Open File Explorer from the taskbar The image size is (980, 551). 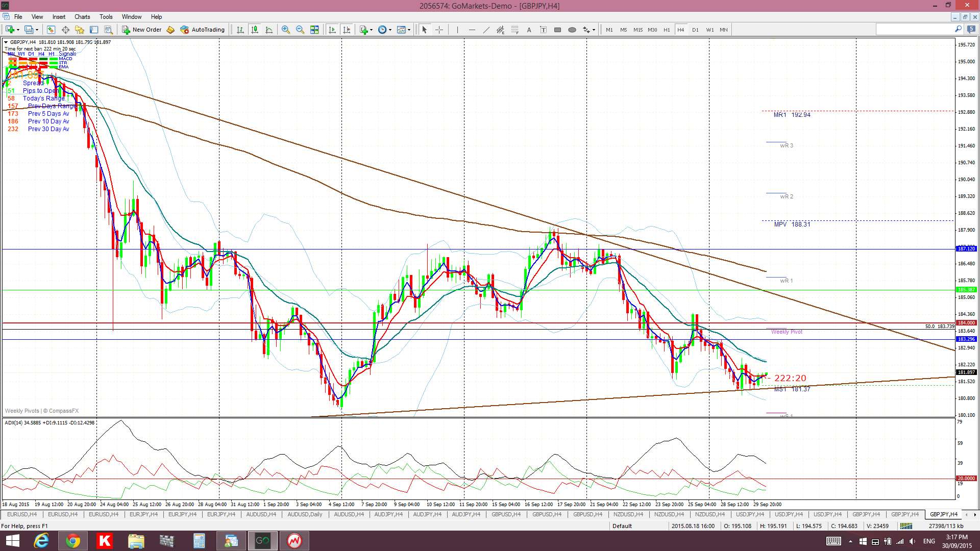pos(136,541)
